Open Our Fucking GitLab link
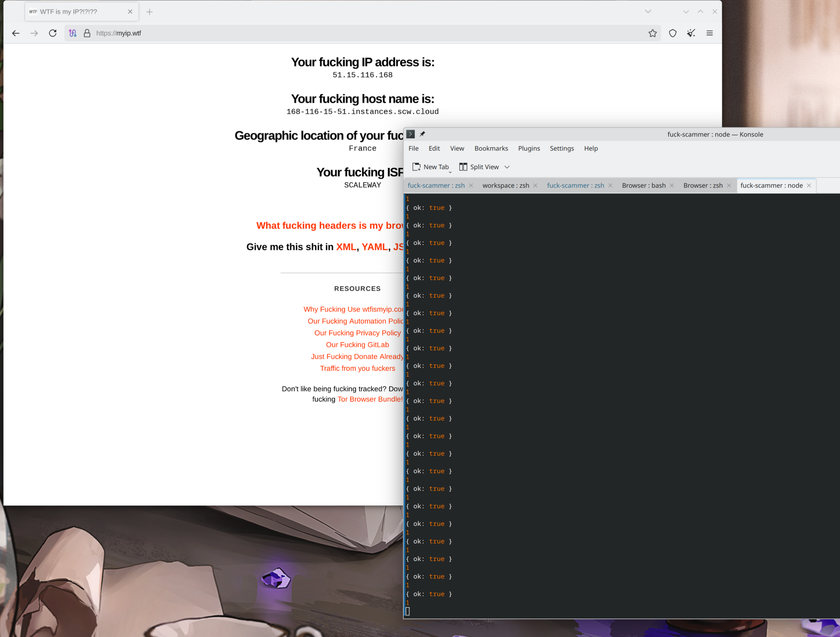 [357, 345]
